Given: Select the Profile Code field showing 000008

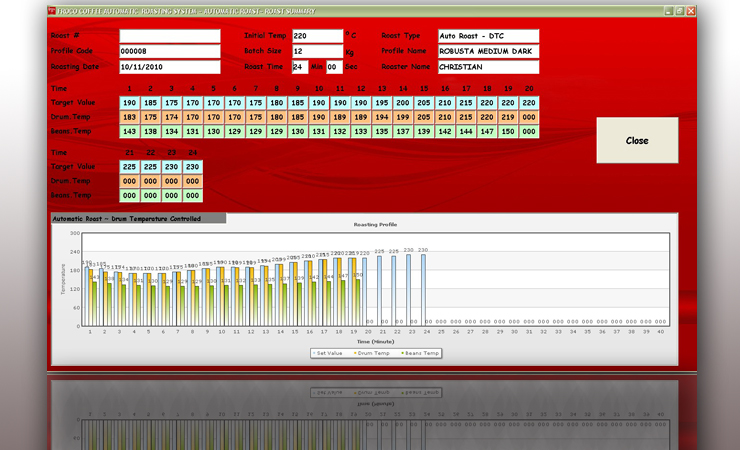Looking at the screenshot, I should [x=170, y=51].
